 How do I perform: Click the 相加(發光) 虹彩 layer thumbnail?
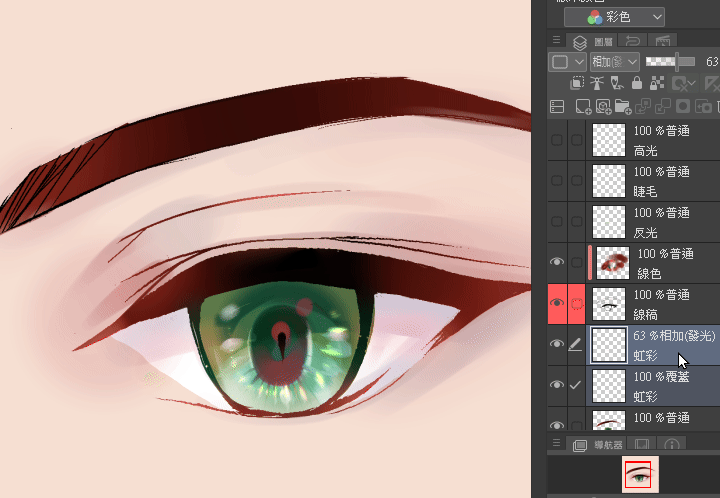(x=609, y=345)
